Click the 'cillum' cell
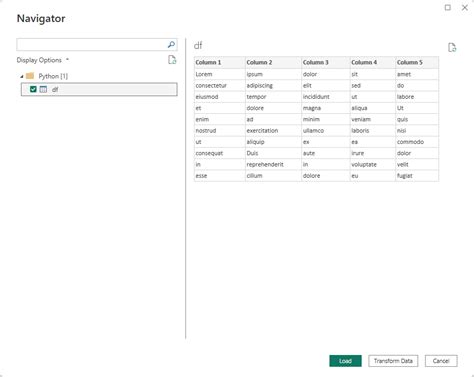The width and height of the screenshot is (474, 377). (273, 176)
